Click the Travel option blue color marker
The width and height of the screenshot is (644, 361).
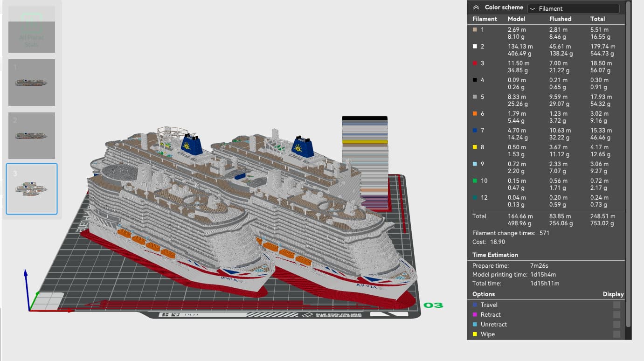pyautogui.click(x=475, y=305)
